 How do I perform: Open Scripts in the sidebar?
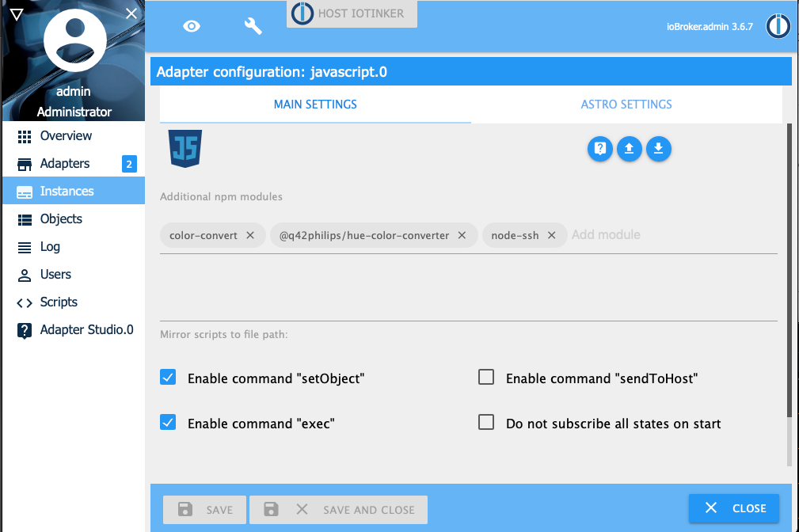74,302
